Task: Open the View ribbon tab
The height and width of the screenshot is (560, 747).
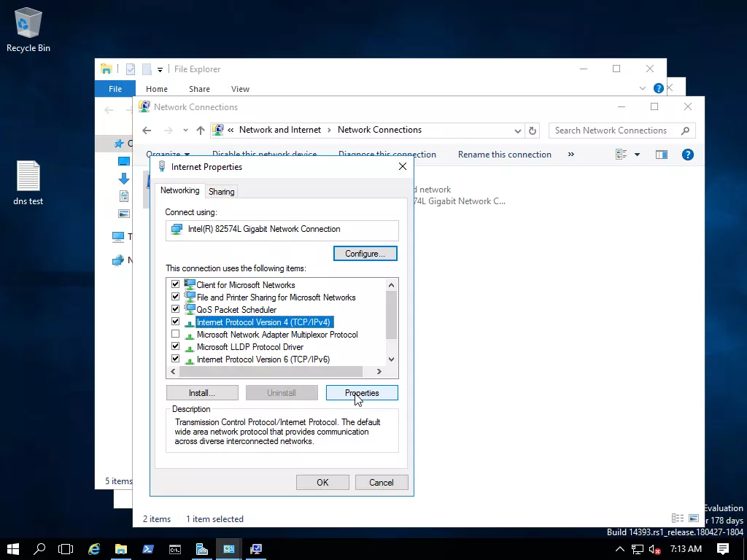Action: click(x=240, y=89)
